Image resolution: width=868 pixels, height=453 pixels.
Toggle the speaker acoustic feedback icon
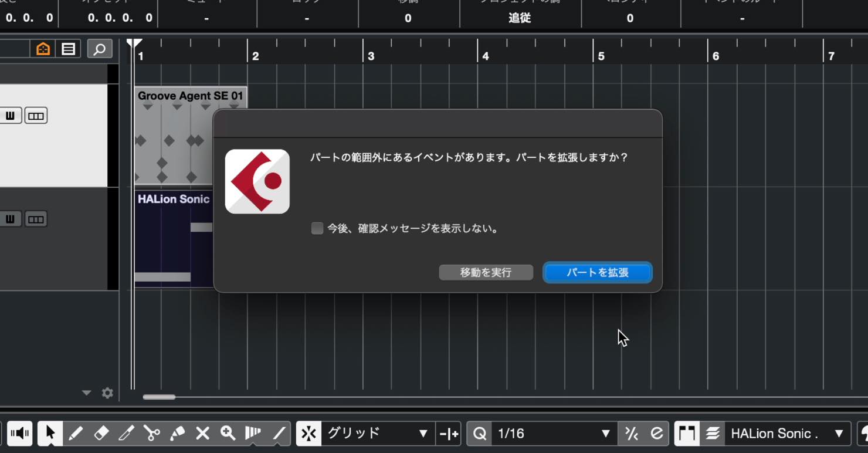pyautogui.click(x=19, y=434)
